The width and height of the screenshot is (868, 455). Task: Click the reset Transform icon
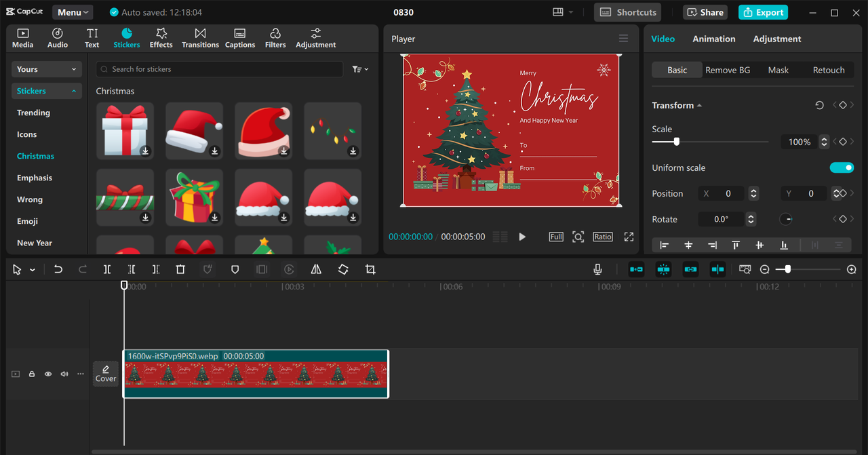[819, 105]
